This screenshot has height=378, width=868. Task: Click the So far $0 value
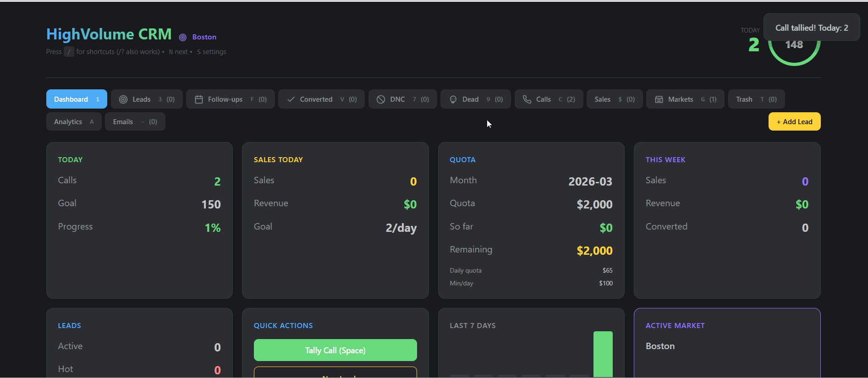pos(606,228)
